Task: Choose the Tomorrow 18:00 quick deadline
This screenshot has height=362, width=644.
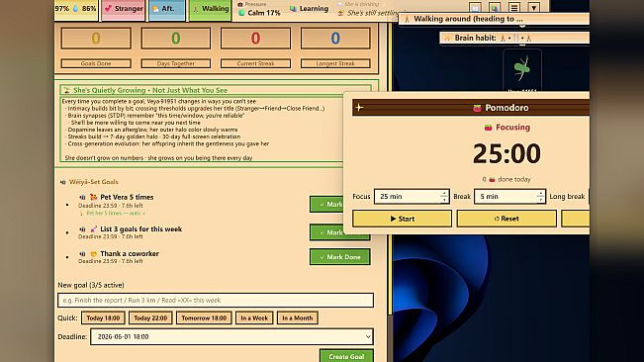Action: click(x=204, y=318)
